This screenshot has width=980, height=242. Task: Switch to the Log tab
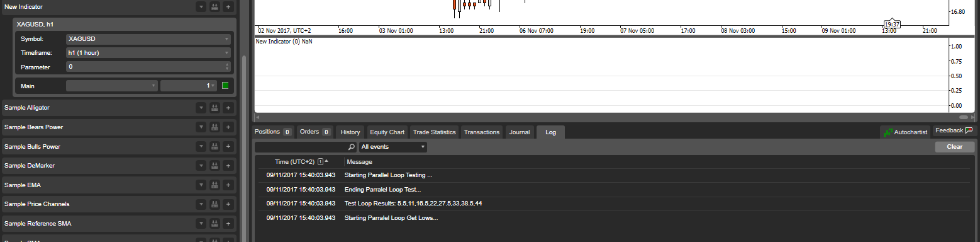pyautogui.click(x=550, y=132)
